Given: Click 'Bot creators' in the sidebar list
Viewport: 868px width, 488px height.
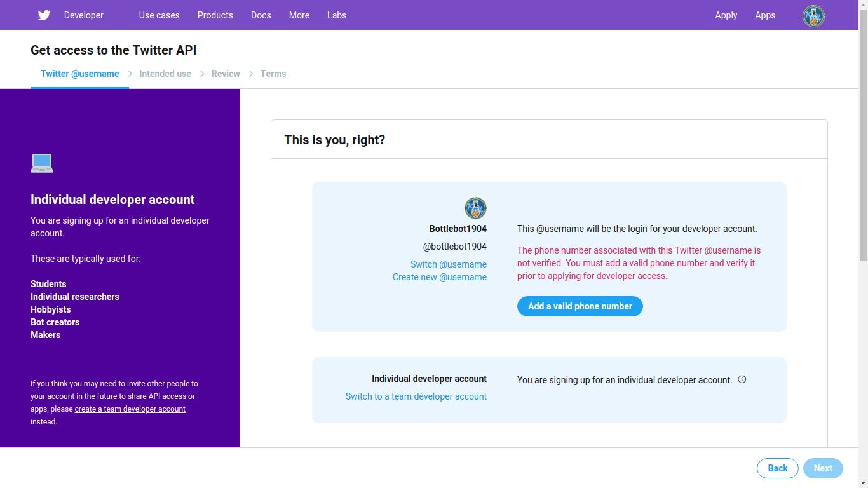Looking at the screenshot, I should (x=55, y=322).
